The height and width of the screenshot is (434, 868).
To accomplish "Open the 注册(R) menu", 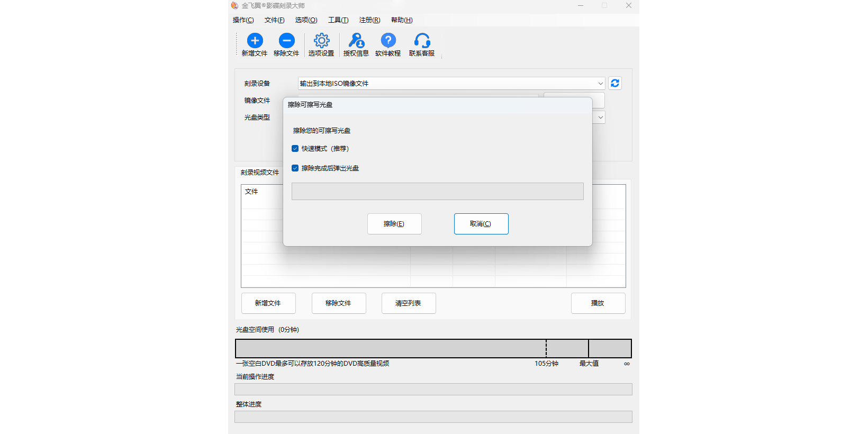I will [369, 20].
